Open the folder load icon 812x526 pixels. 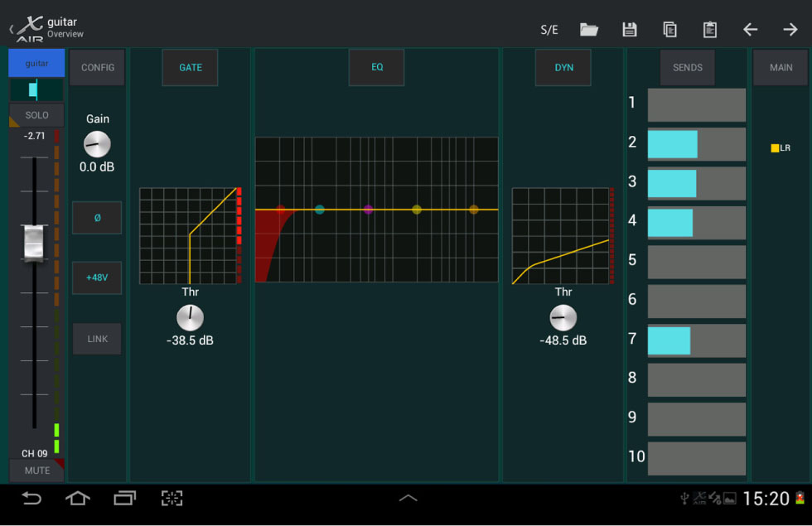(589, 30)
